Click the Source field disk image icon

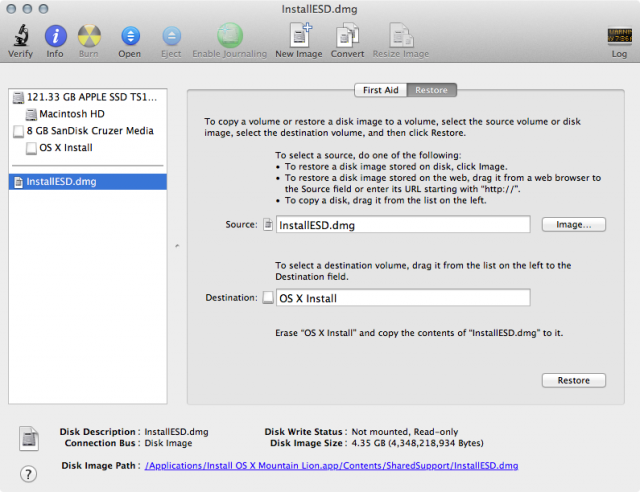click(x=268, y=225)
